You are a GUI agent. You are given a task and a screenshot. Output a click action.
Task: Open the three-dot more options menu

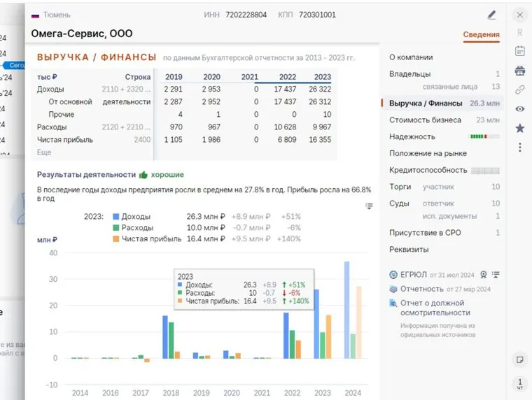coord(519,148)
